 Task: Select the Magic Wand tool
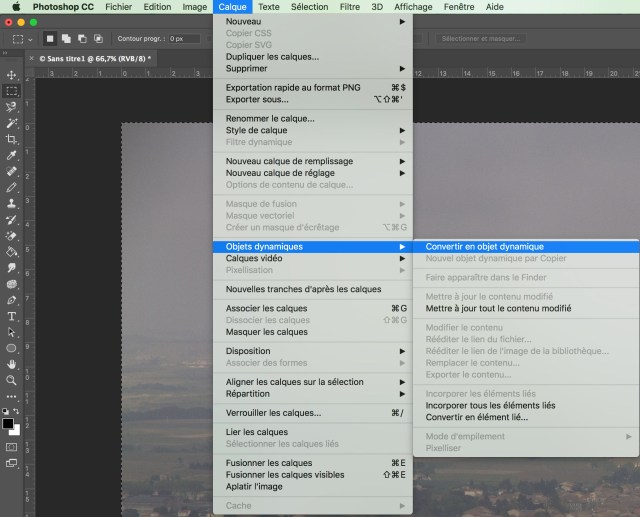pyautogui.click(x=12, y=123)
